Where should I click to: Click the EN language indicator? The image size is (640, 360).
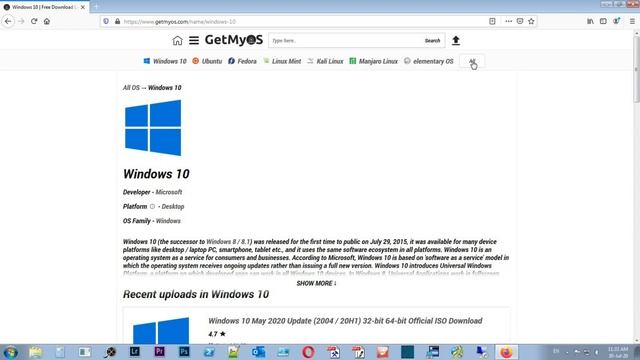(556, 351)
